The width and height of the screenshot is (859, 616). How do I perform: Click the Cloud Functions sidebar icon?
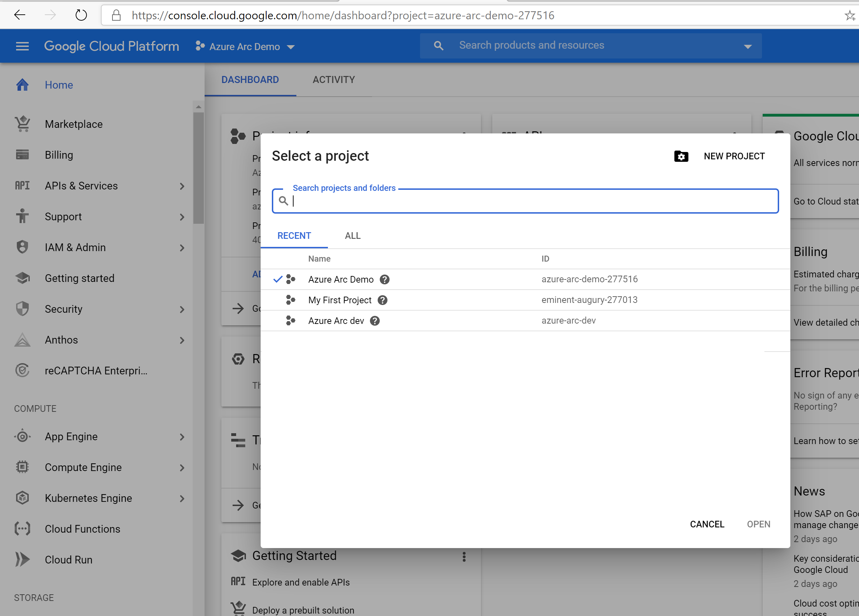tap(22, 528)
